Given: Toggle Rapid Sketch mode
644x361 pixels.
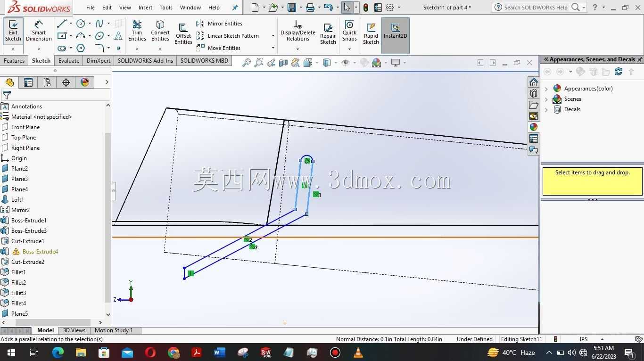Looking at the screenshot, I should (371, 34).
